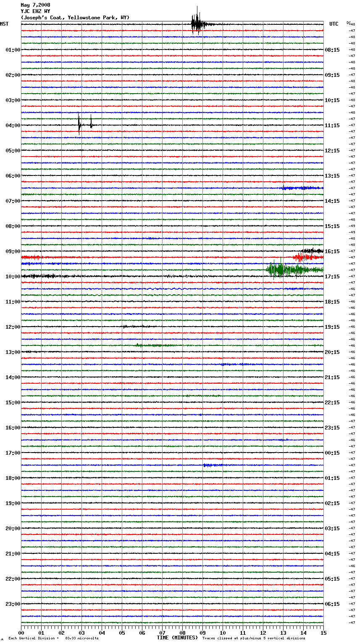The height and width of the screenshot is (644, 357).
Task: Select the 08:00 MST row label
Action: coord(13,226)
